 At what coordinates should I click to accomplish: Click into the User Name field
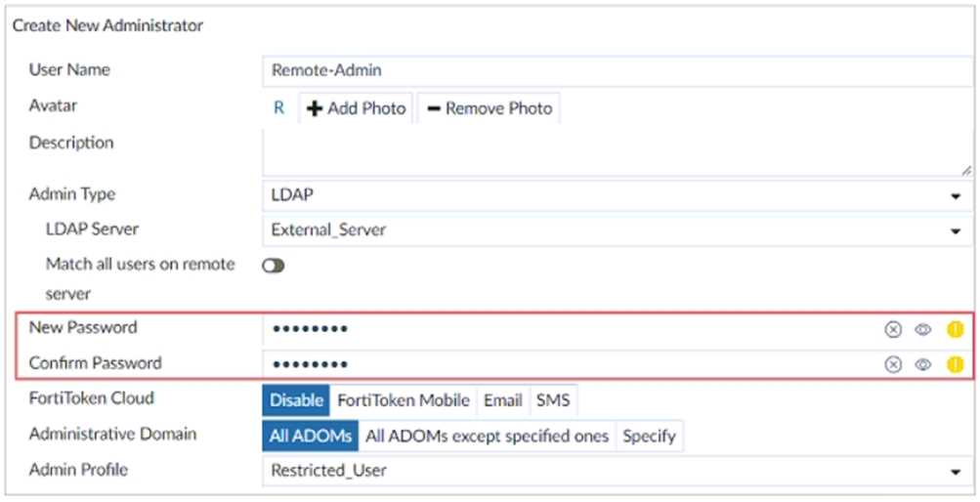616,70
